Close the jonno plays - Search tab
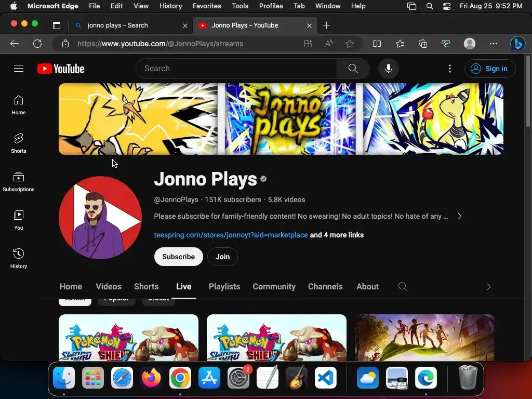 point(185,25)
